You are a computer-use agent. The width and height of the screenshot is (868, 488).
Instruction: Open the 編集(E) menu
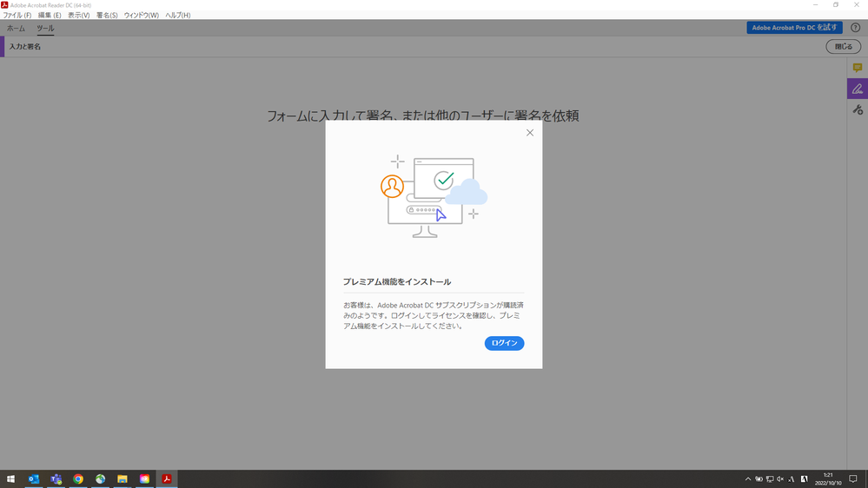(50, 16)
